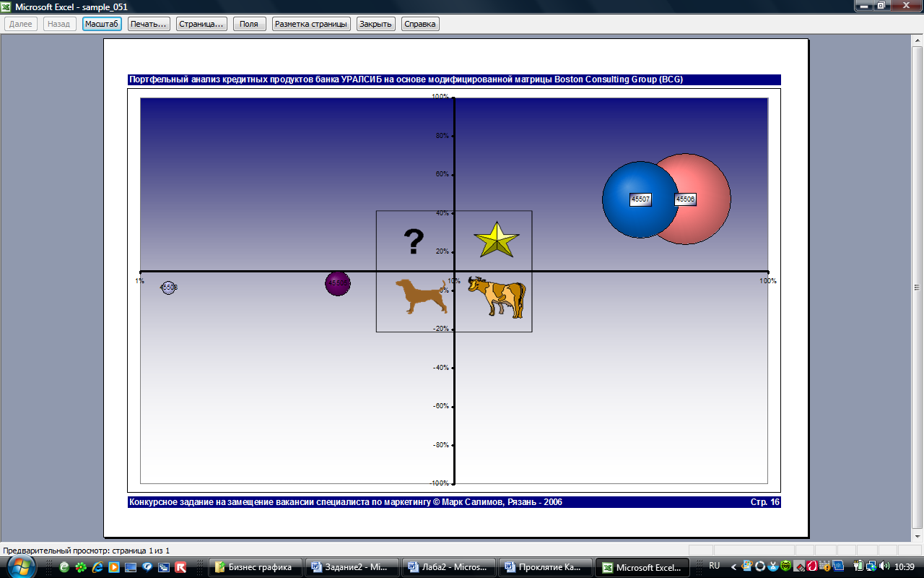Click the vertical scrollbar thumb

point(917,288)
